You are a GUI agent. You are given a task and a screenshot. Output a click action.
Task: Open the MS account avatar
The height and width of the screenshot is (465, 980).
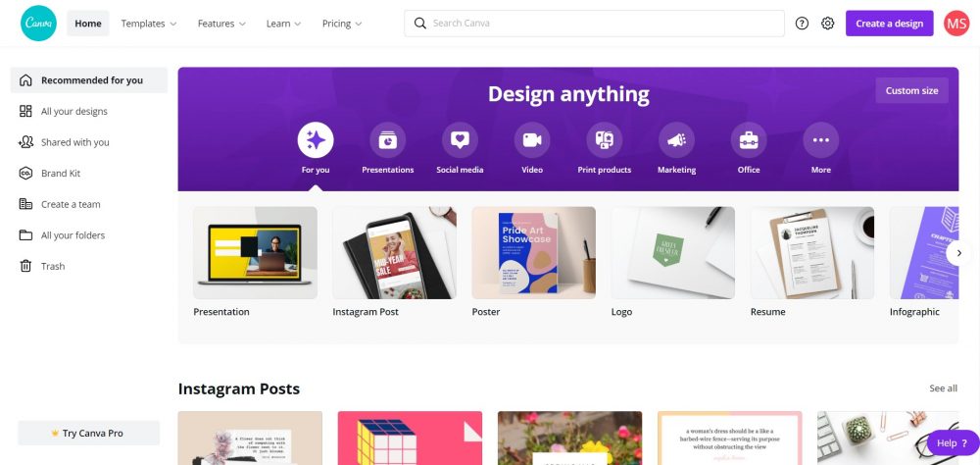956,24
